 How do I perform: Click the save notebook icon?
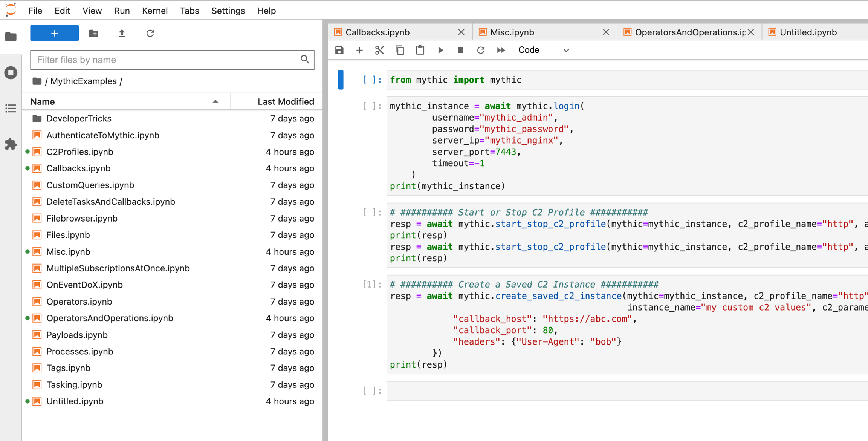tap(339, 50)
